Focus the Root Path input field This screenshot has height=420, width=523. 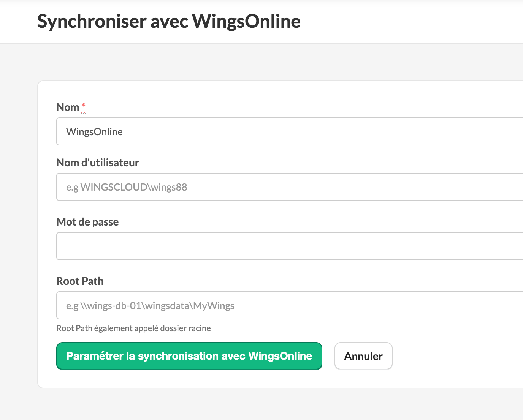point(290,305)
